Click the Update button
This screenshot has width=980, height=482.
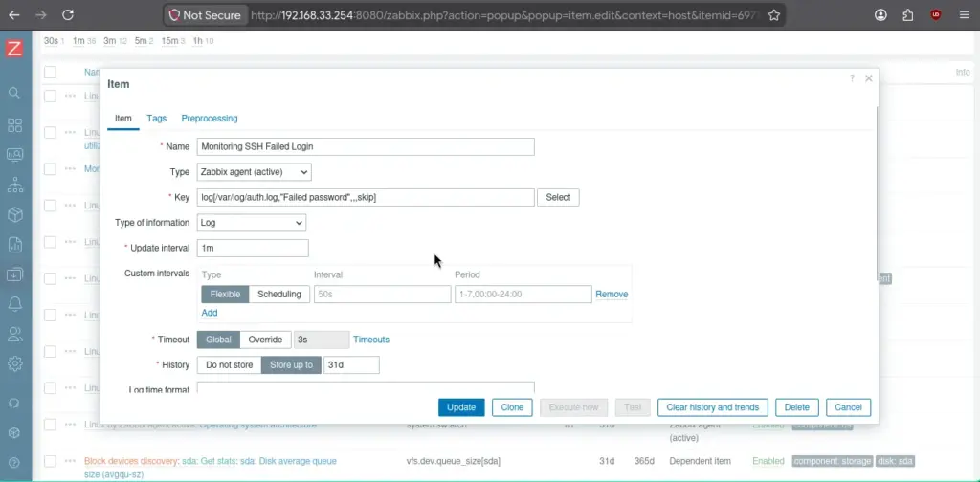(x=461, y=407)
